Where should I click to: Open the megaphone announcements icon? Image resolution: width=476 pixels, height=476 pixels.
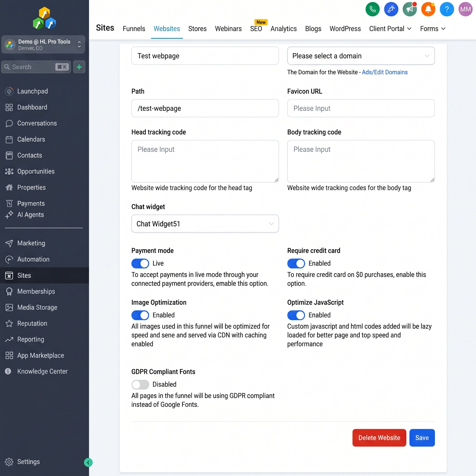click(x=410, y=9)
